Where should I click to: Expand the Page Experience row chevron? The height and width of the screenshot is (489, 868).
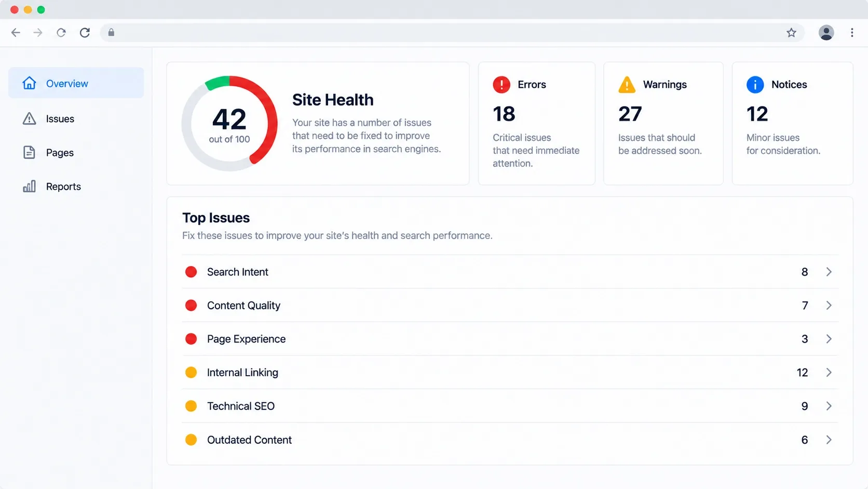829,339
